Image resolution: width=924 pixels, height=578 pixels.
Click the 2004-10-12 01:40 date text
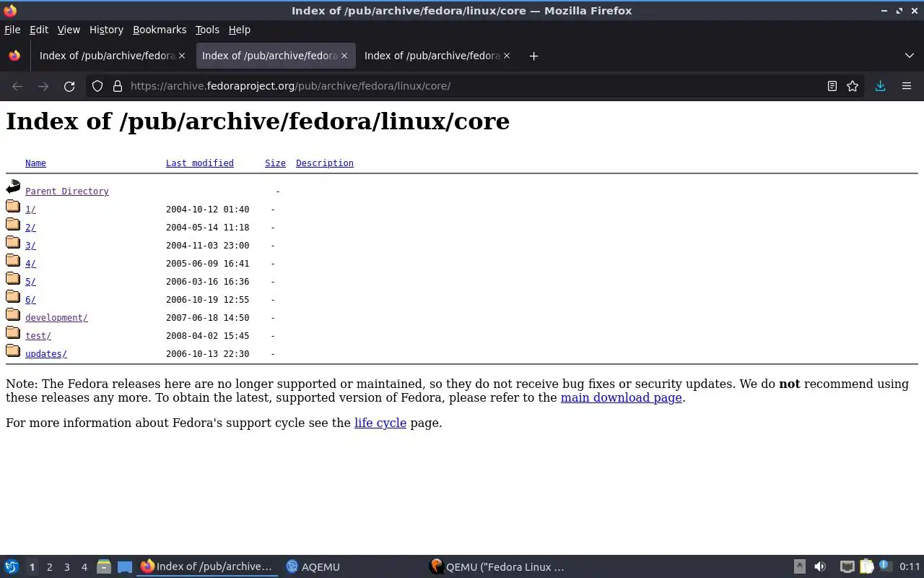pos(207,210)
